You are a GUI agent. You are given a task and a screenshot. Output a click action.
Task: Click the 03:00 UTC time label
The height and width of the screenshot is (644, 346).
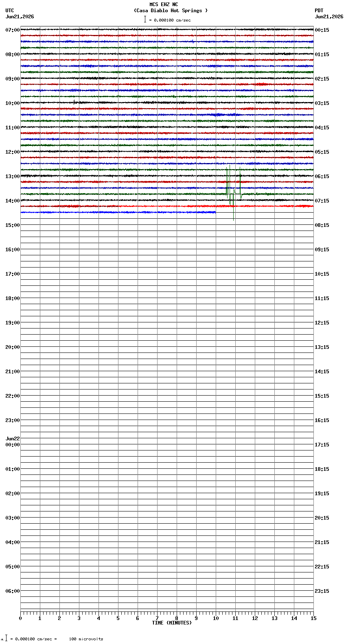point(13,518)
